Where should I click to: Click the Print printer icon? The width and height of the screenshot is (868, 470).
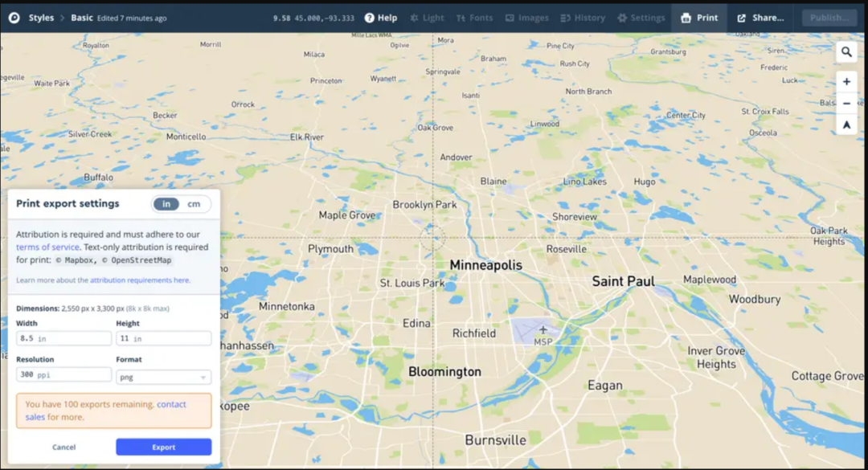point(686,18)
